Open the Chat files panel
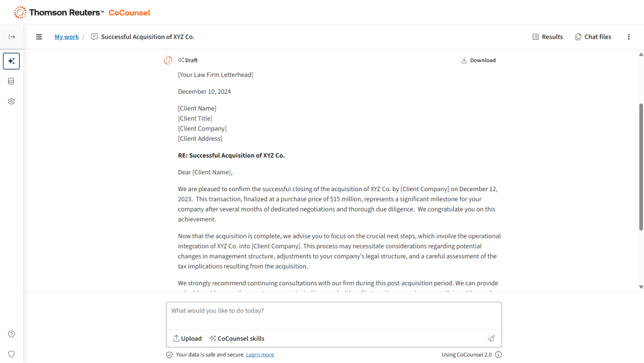644x363 pixels. coord(593,37)
